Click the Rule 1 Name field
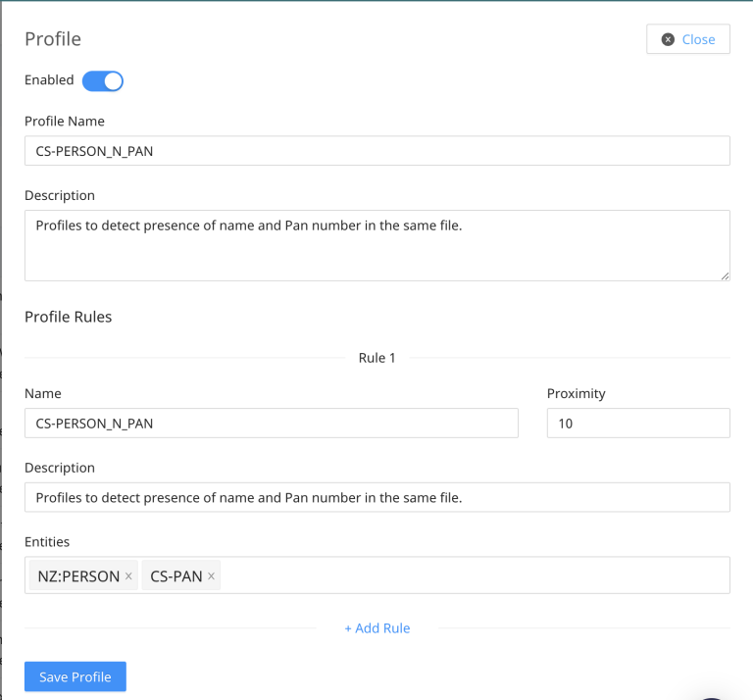The width and height of the screenshot is (753, 700). coord(271,424)
